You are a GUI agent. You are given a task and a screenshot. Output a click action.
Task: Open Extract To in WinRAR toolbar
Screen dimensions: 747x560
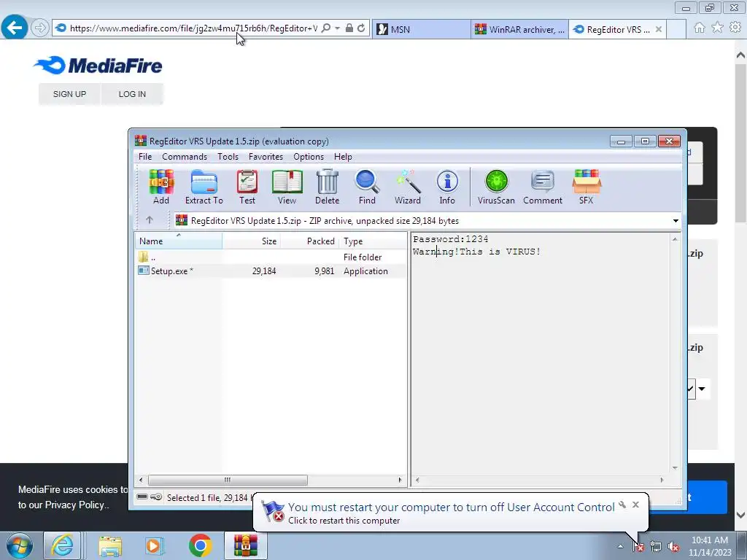tap(204, 187)
